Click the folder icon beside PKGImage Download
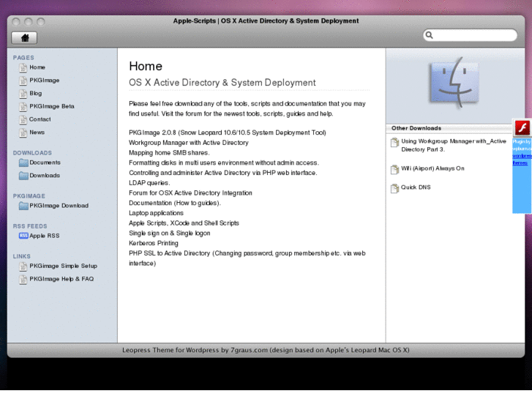 pos(23,206)
